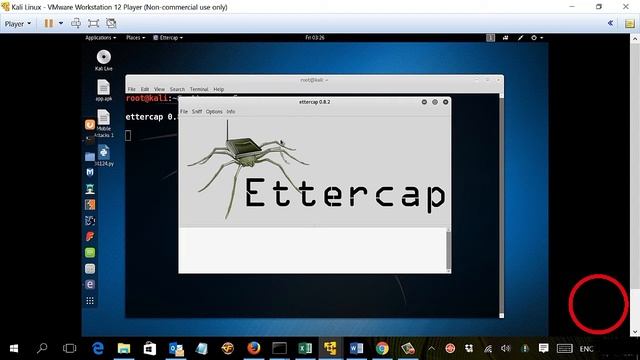The image size is (640, 360).
Task: Open the Options menu in Ettercap
Action: (x=214, y=111)
